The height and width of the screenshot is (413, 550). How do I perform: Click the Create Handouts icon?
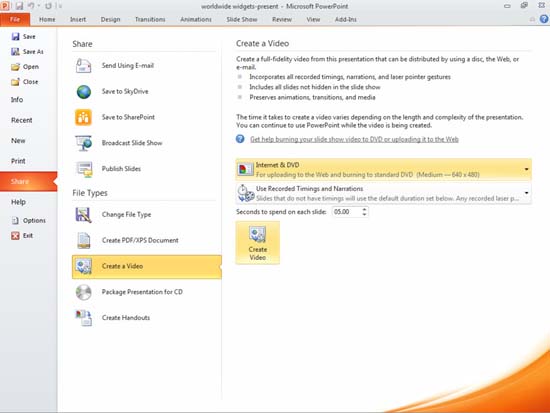click(x=83, y=318)
